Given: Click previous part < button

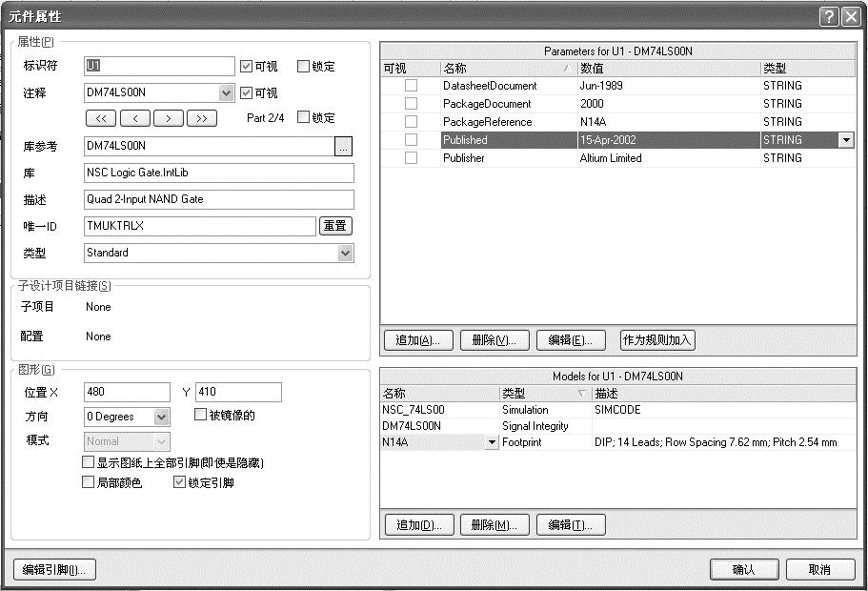Looking at the screenshot, I should pos(134,118).
